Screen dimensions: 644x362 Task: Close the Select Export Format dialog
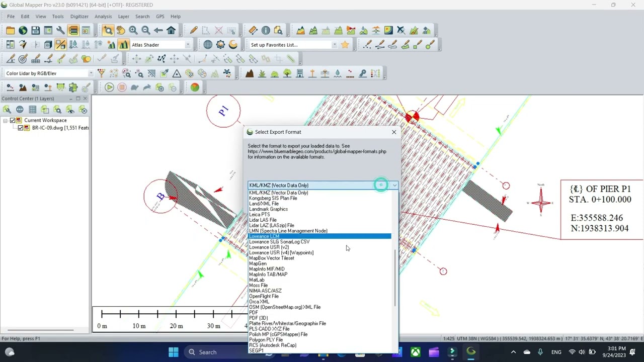[x=394, y=132]
